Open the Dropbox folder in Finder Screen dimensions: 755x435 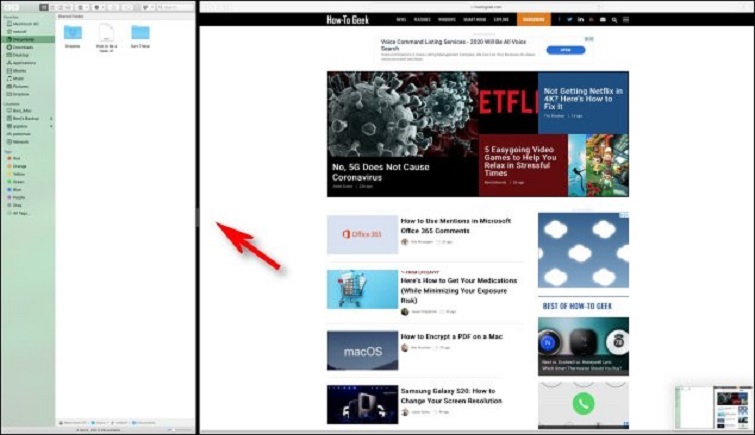pos(73,35)
